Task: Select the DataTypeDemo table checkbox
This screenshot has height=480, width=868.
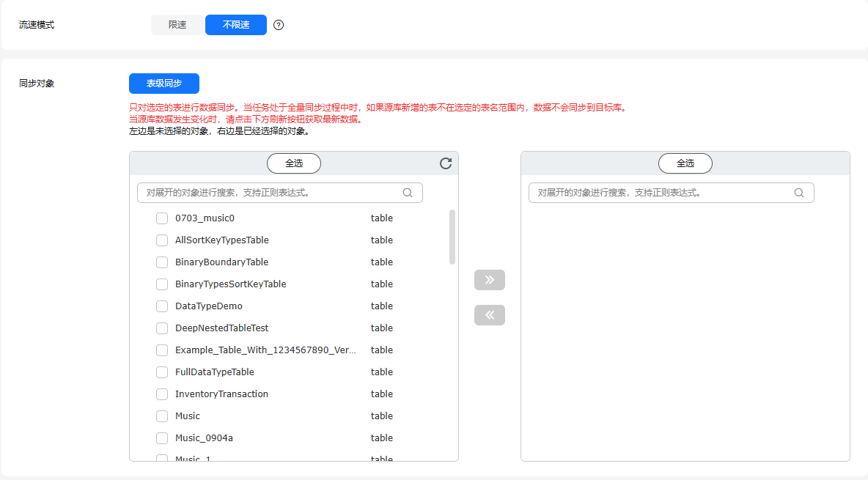Action: [x=161, y=306]
